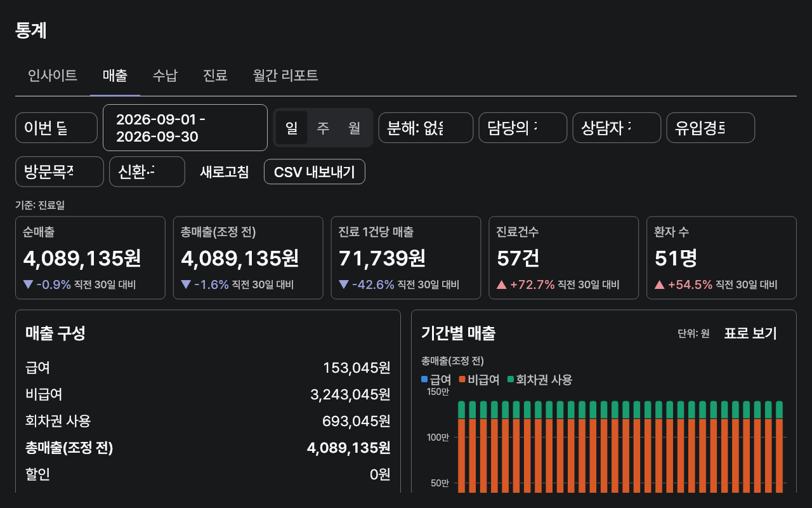Click the down arrow in 진료 1건당 매출 card
The height and width of the screenshot is (508, 812).
343,284
